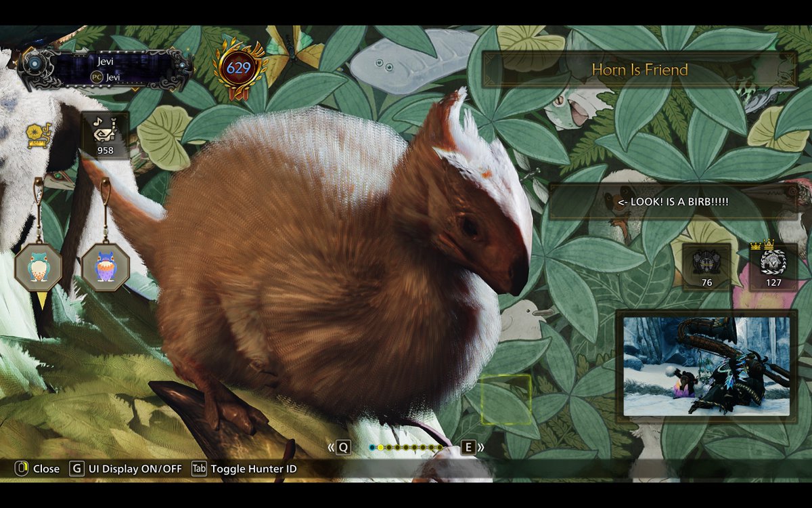Click the 'LOOK! IS A BIRB!!!!!' message

[673, 201]
